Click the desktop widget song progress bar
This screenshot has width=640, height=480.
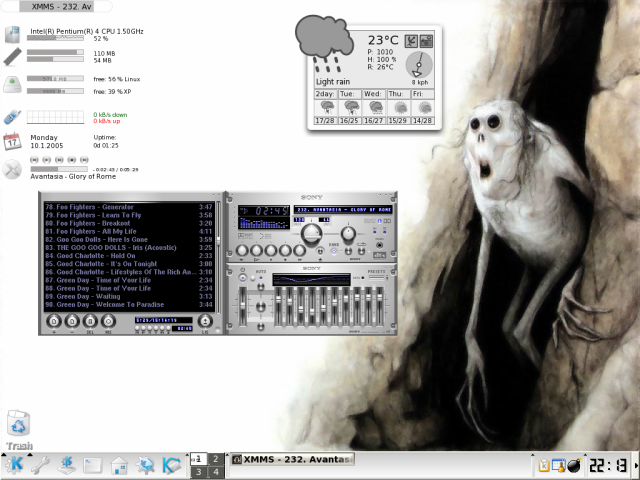59,169
